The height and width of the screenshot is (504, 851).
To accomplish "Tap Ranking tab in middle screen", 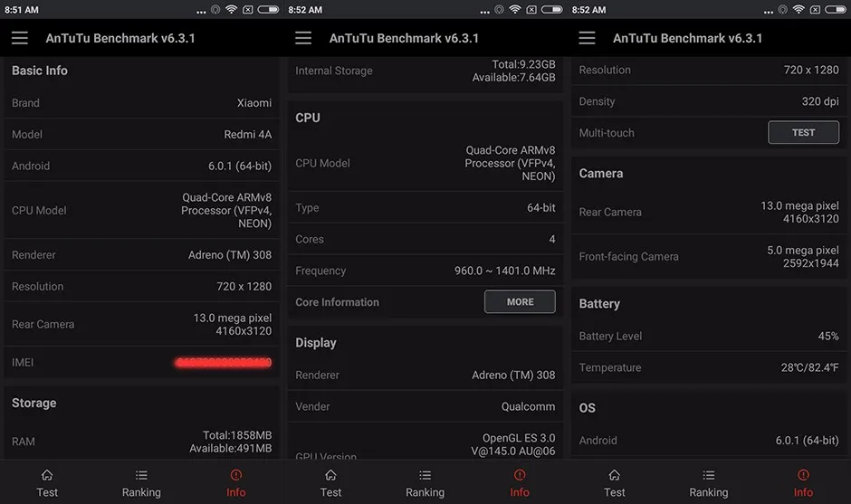I will point(425,483).
